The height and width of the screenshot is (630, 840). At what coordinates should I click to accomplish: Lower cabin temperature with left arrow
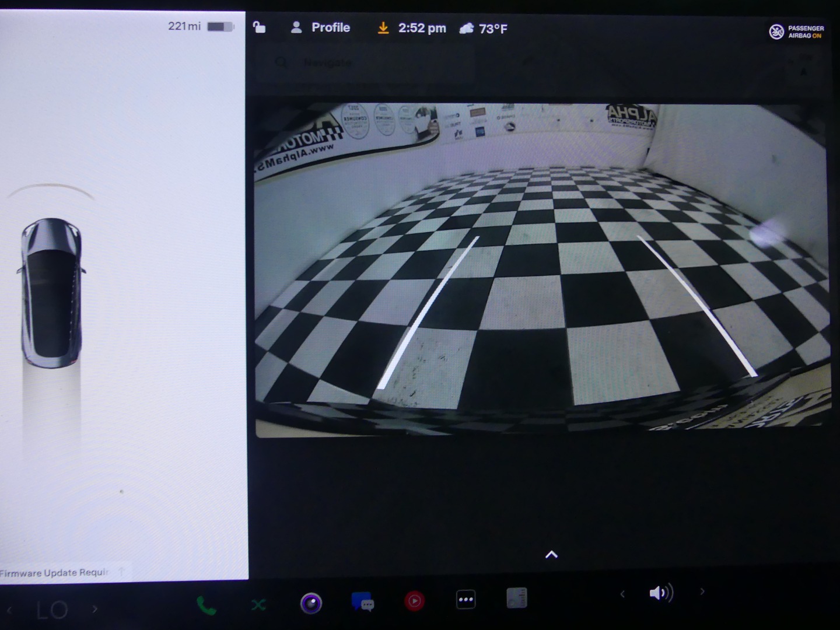(9, 611)
